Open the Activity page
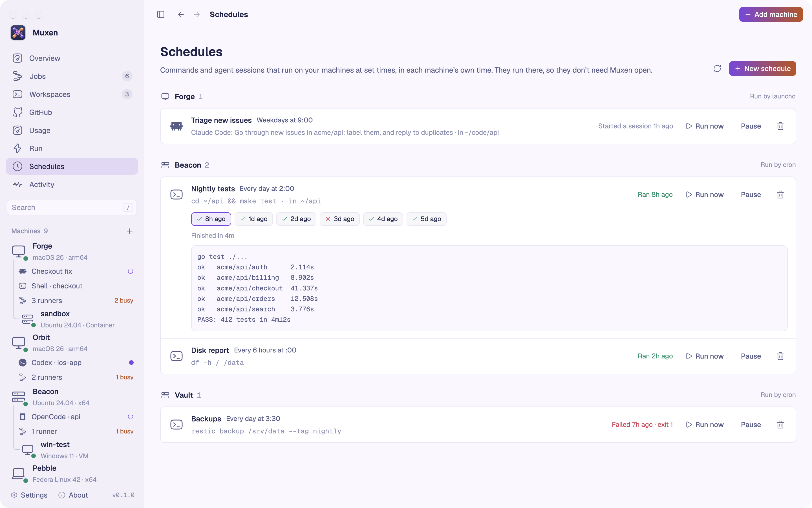Viewport: 812px width, 508px height. (72, 184)
